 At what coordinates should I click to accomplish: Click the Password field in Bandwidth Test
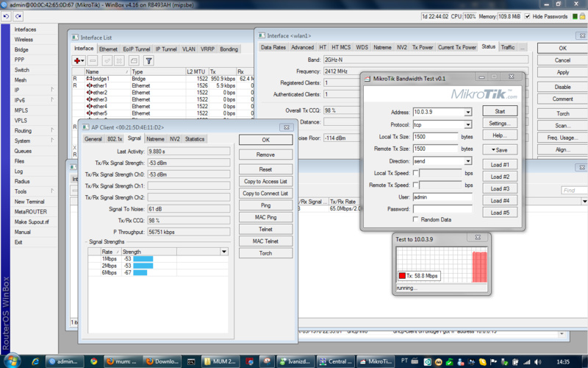pyautogui.click(x=442, y=209)
